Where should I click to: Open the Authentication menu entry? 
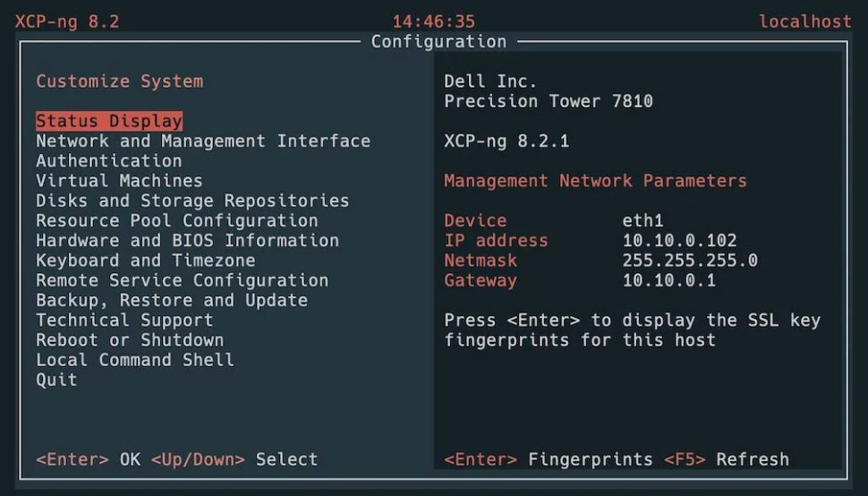(109, 160)
